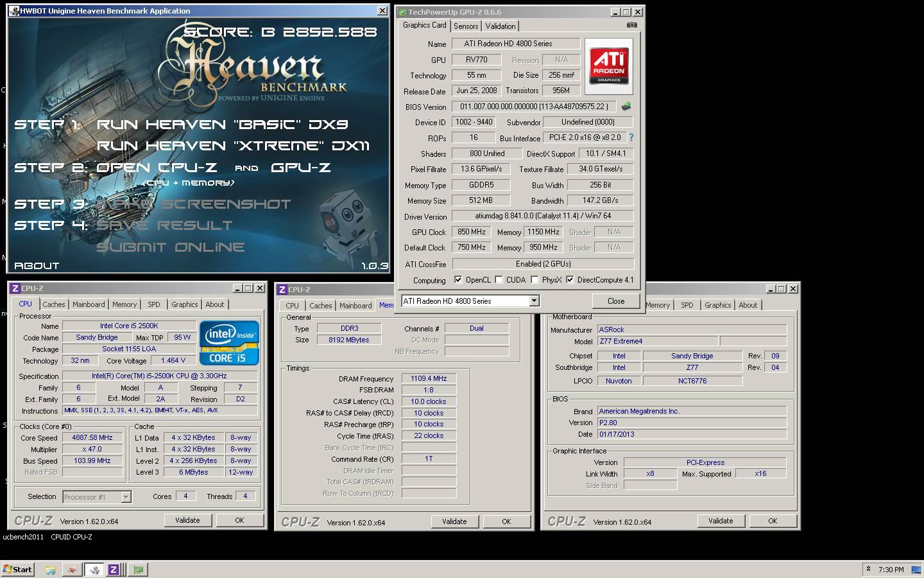Click the GPU Name field ATI Radeon HD 4800 Series
Screen dimensions: 924x578
(516, 44)
